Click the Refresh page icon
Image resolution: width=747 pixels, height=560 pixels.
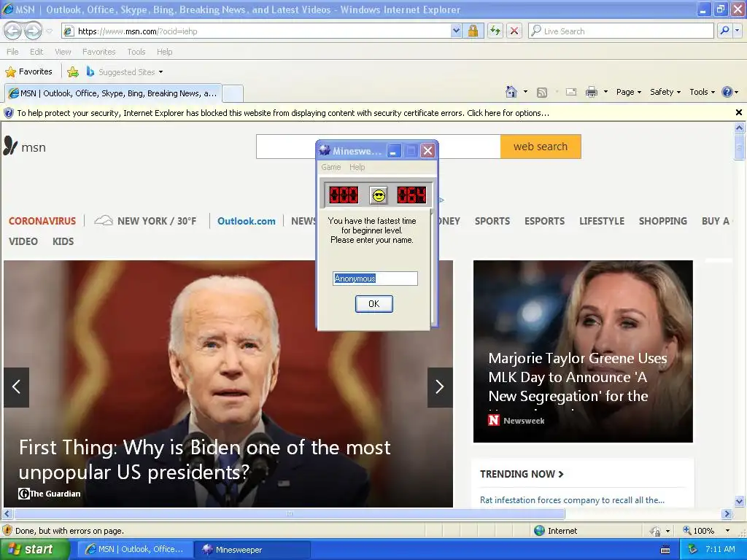(495, 31)
